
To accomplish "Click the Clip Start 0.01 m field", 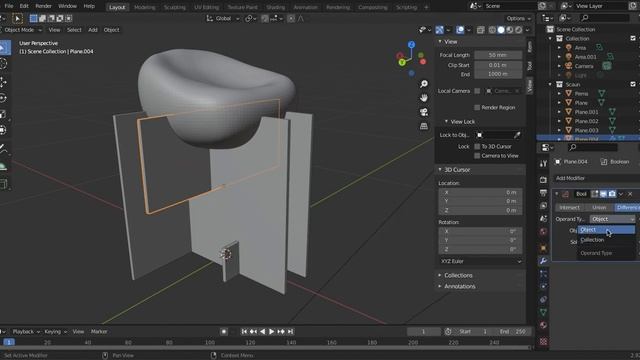I will coord(498,65).
